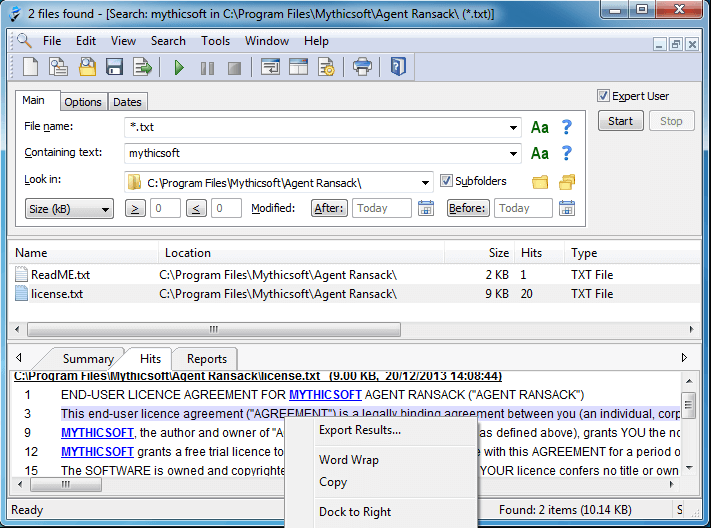Click the Start button
The height and width of the screenshot is (528, 711).
click(620, 121)
